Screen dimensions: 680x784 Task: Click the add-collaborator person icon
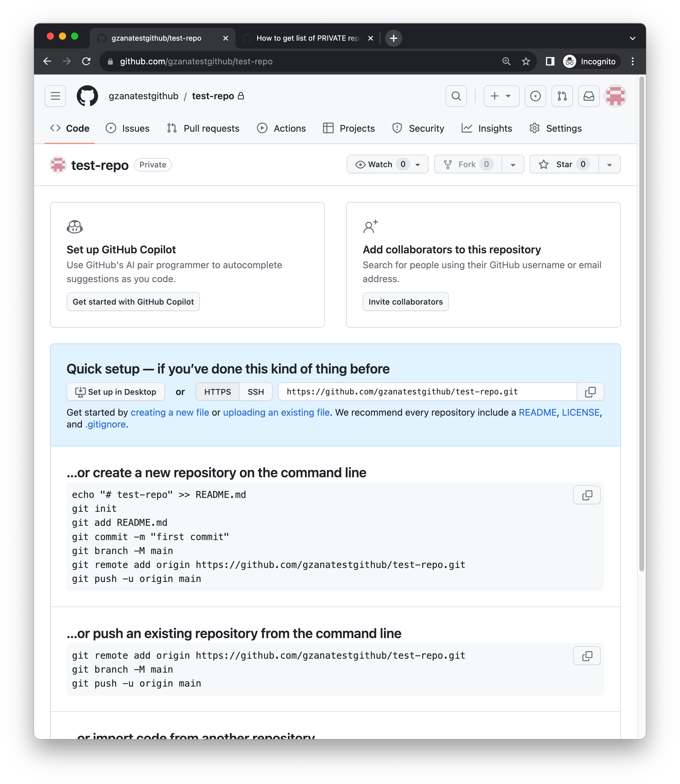coord(370,226)
